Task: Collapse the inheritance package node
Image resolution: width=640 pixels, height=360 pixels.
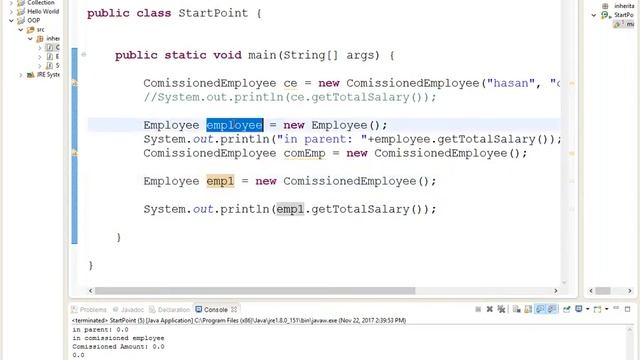Action: pyautogui.click(x=30, y=38)
